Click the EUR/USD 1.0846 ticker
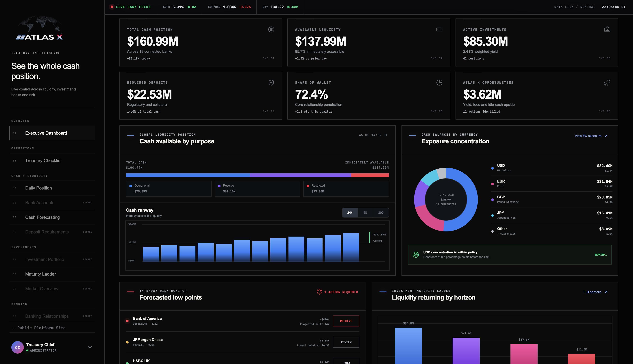The image size is (633, 364). 229,7
